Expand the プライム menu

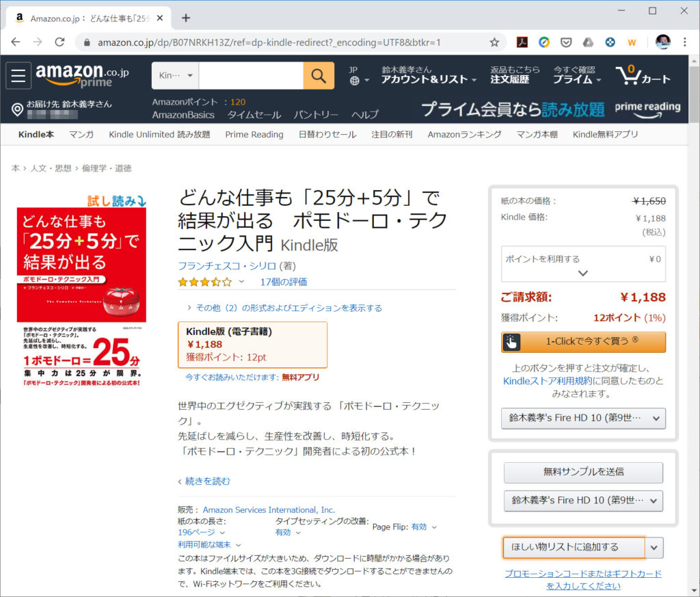pyautogui.click(x=577, y=75)
